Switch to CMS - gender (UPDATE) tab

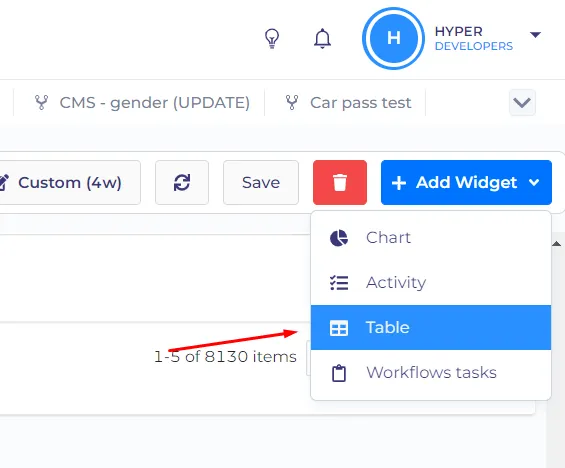142,103
